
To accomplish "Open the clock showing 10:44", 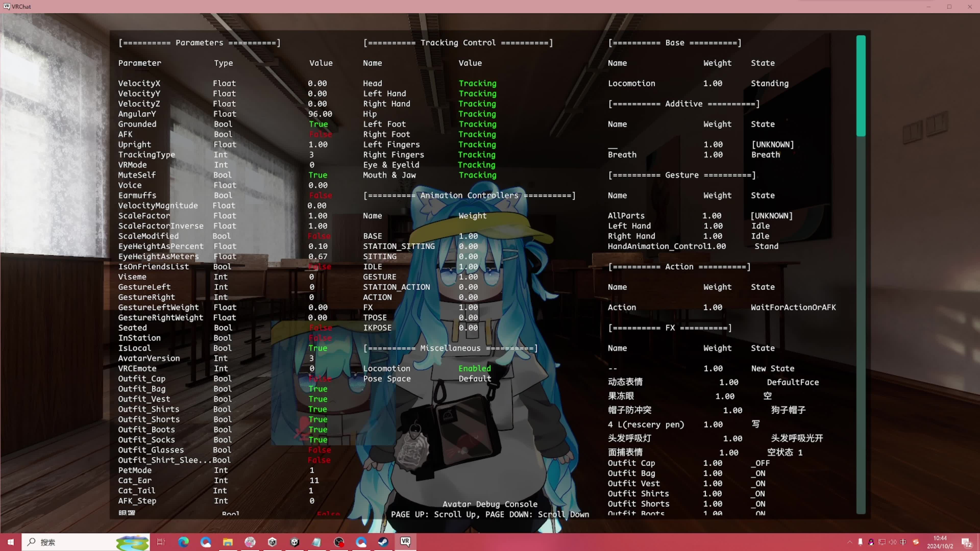I will coord(940,542).
